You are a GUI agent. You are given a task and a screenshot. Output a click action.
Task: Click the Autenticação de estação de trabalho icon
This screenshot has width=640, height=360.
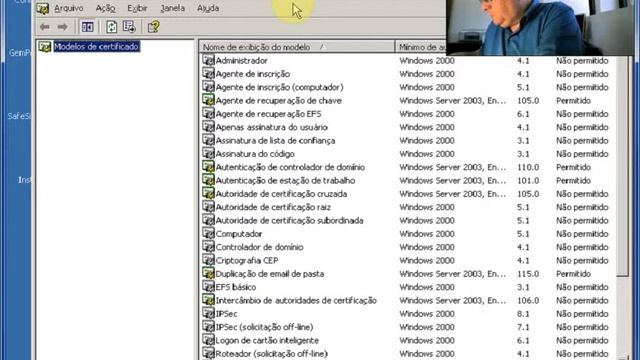[x=208, y=180]
